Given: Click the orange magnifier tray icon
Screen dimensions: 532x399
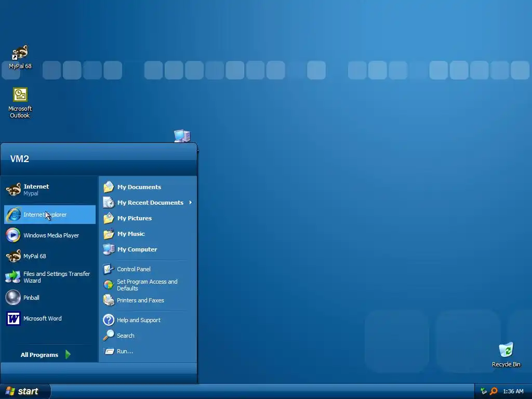Looking at the screenshot, I should tap(494, 391).
